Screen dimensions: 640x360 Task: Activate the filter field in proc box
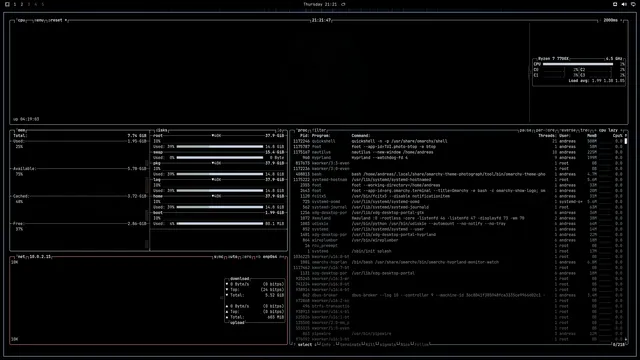pyautogui.click(x=319, y=130)
